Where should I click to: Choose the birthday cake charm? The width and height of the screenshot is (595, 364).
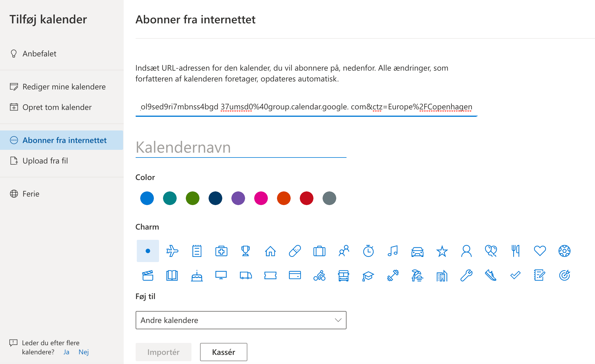(x=197, y=275)
